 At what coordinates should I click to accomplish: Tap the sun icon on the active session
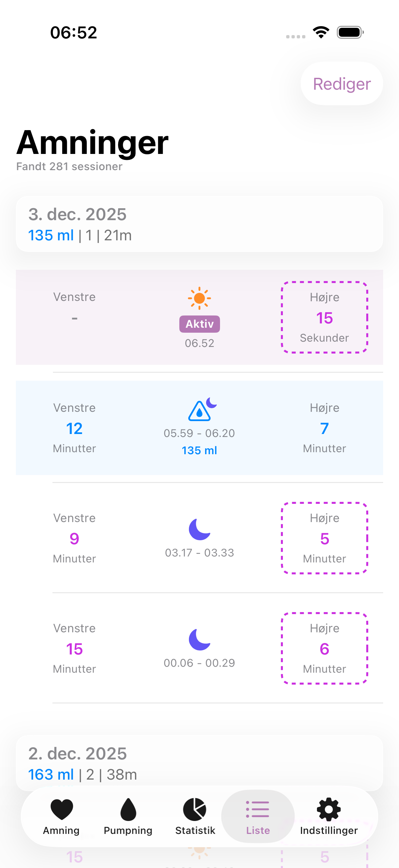(199, 298)
